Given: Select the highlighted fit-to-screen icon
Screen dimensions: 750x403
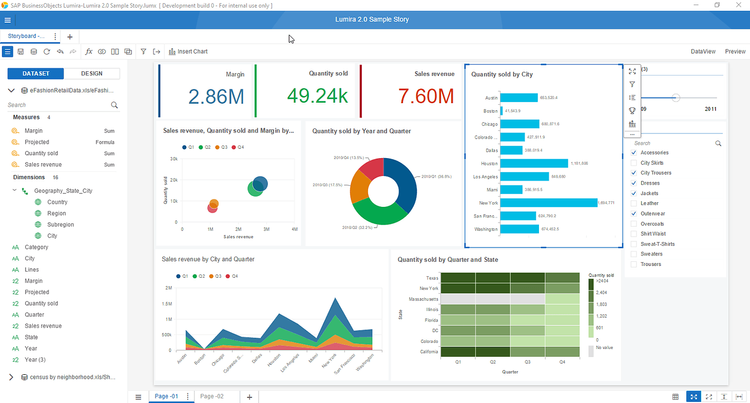Looking at the screenshot, I should point(693,397).
